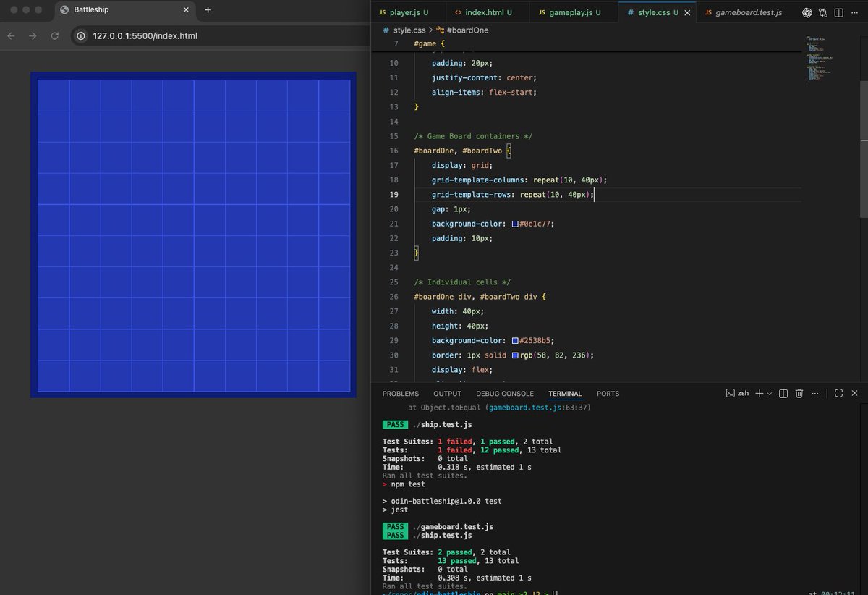Click the JS icon of gameboard.test.js tab
Image resolution: width=868 pixels, height=595 pixels.
(x=708, y=13)
